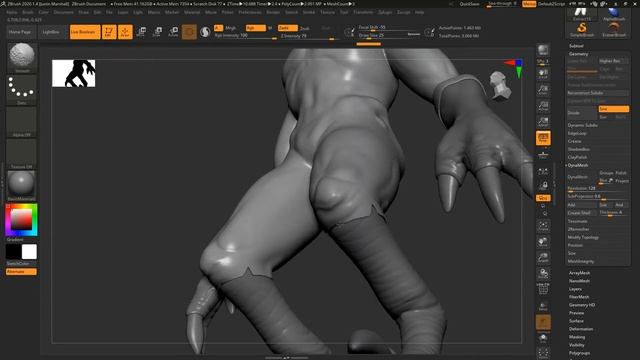
Task: Expand the Subtool palette section
Action: pos(576,46)
